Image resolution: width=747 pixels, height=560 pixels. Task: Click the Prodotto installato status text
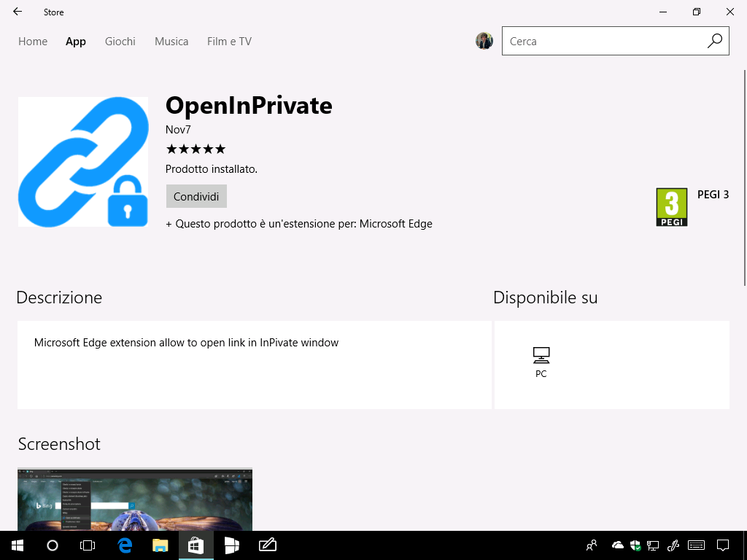tap(212, 169)
